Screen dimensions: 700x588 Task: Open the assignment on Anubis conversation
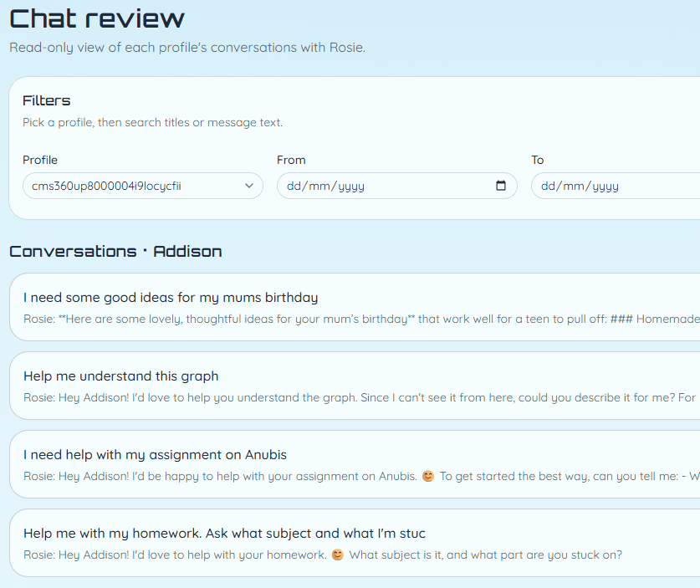[x=355, y=464]
